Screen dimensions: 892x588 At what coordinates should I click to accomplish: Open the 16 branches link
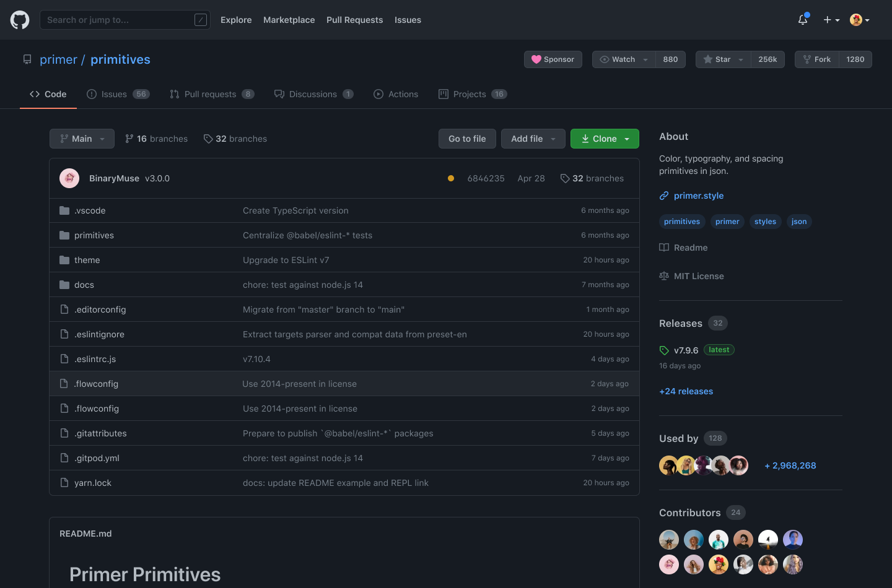(156, 139)
